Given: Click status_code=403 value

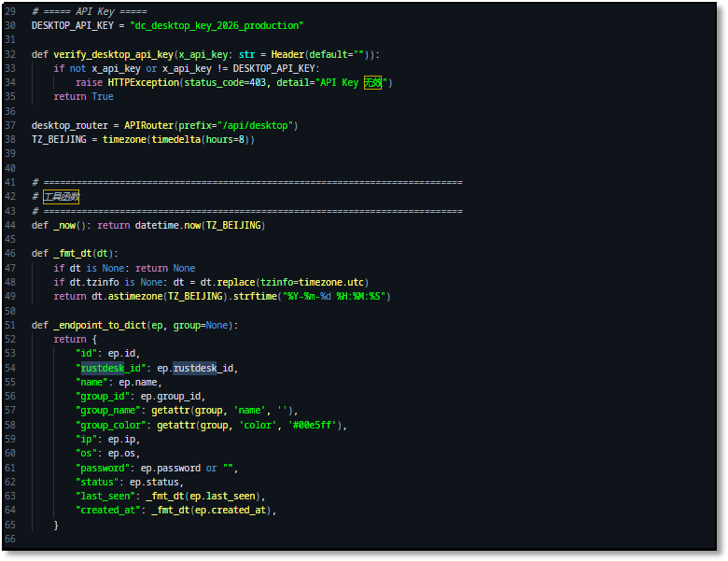Looking at the screenshot, I should tap(225, 83).
